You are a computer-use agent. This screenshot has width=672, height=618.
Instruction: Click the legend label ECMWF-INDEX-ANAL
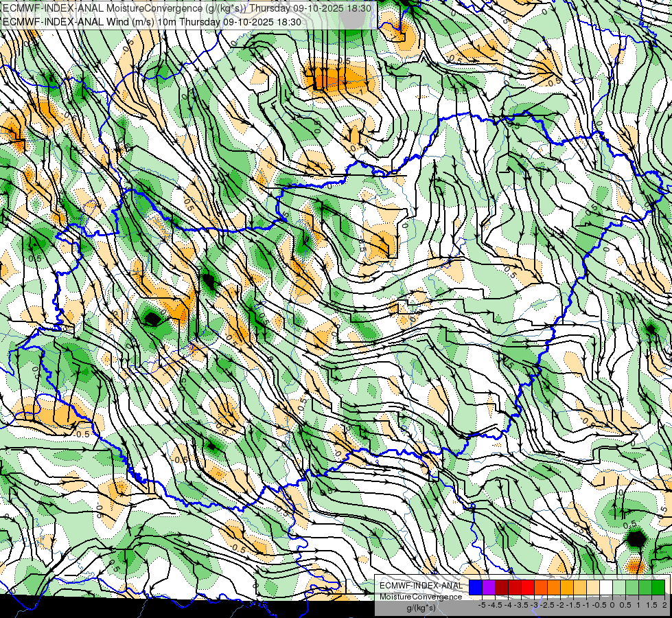click(x=421, y=586)
